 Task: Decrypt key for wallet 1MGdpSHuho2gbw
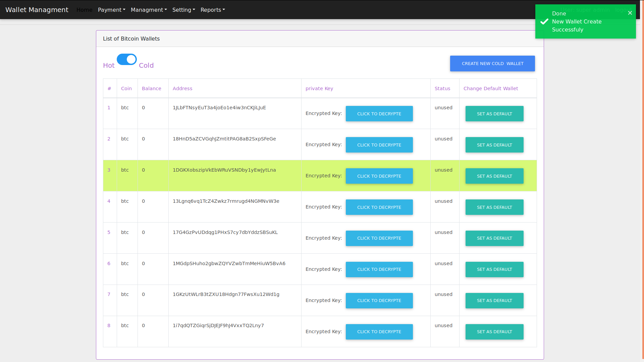pyautogui.click(x=379, y=269)
